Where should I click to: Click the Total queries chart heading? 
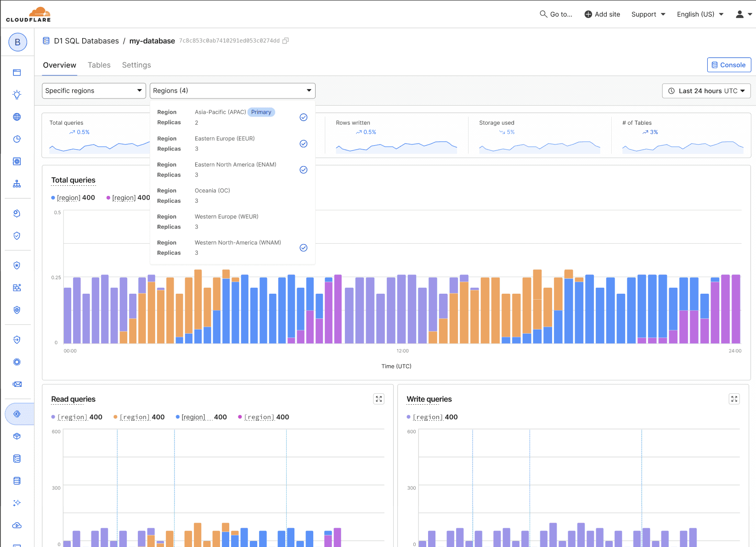pyautogui.click(x=73, y=180)
